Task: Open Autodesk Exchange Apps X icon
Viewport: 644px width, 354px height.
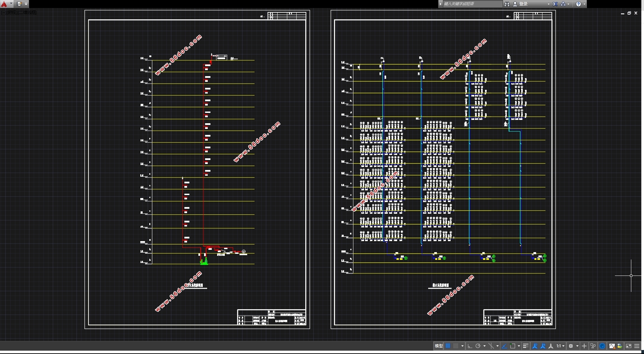Action: click(555, 4)
